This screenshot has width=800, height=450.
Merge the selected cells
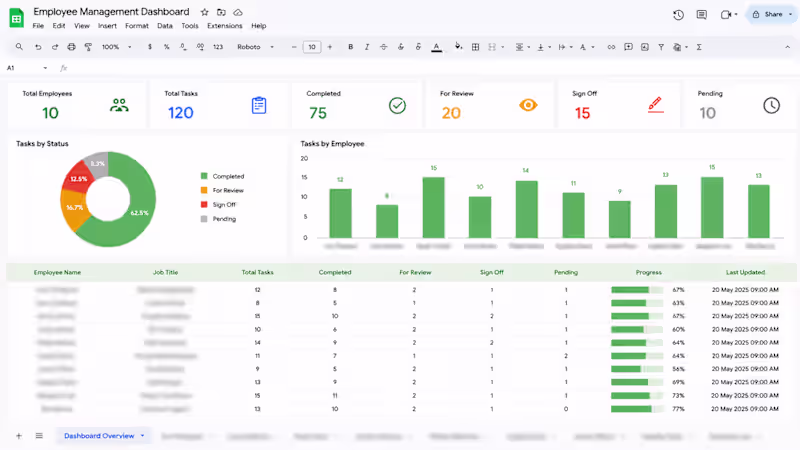coord(492,47)
